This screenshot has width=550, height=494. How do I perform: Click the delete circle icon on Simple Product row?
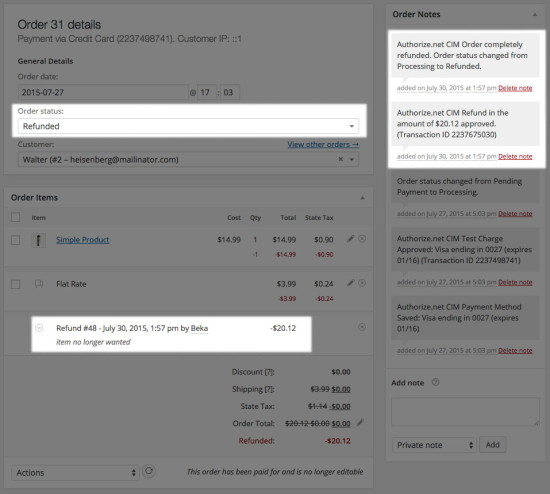point(362,239)
